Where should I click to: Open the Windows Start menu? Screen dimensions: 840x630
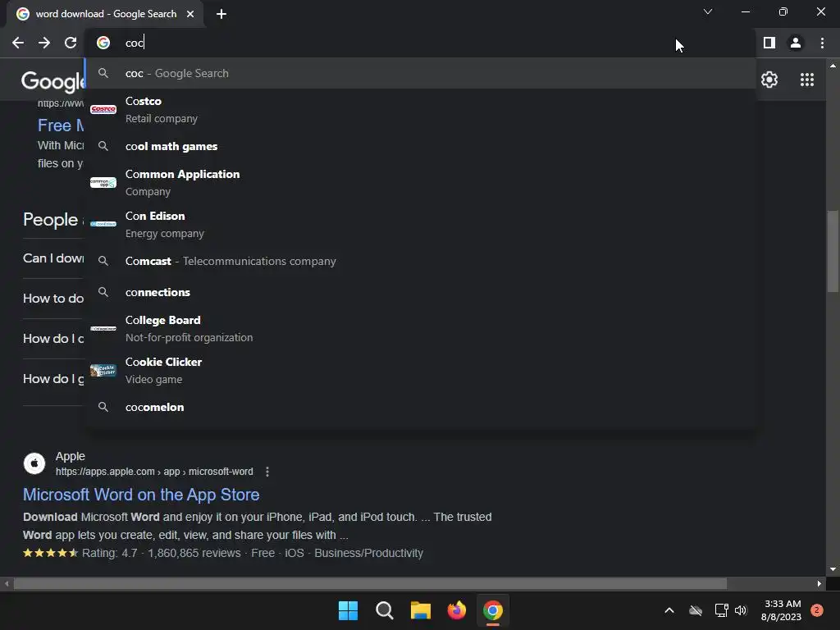pos(348,610)
